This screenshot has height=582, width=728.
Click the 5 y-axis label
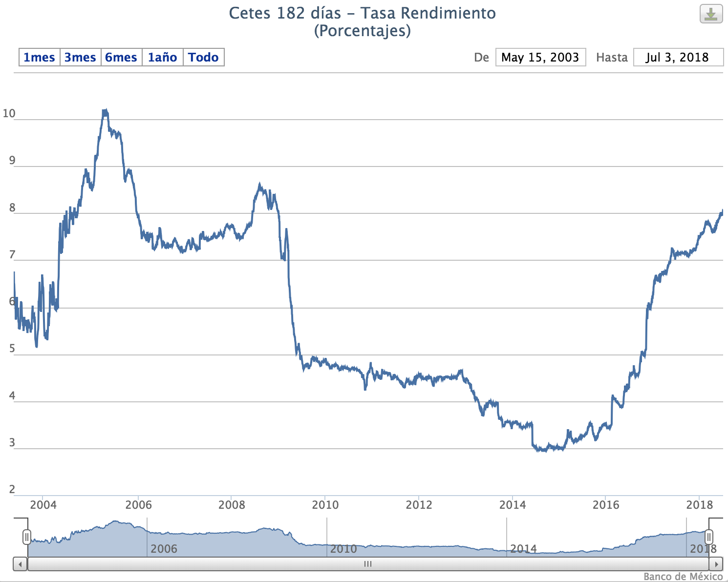12,349
